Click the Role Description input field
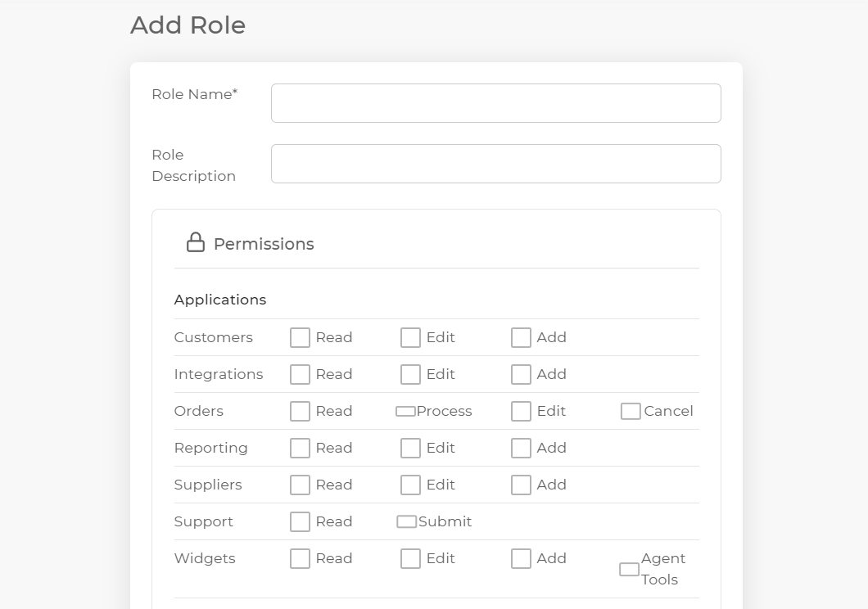868x609 pixels. point(495,164)
